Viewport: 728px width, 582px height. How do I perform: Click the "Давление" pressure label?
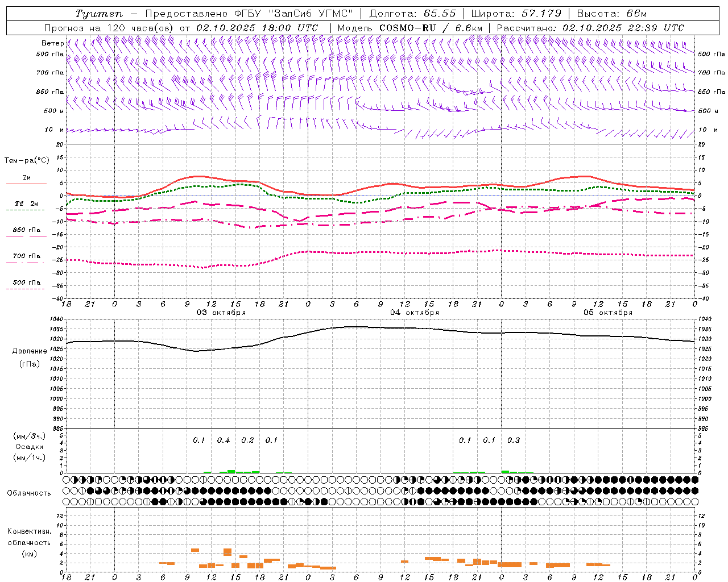[29, 351]
